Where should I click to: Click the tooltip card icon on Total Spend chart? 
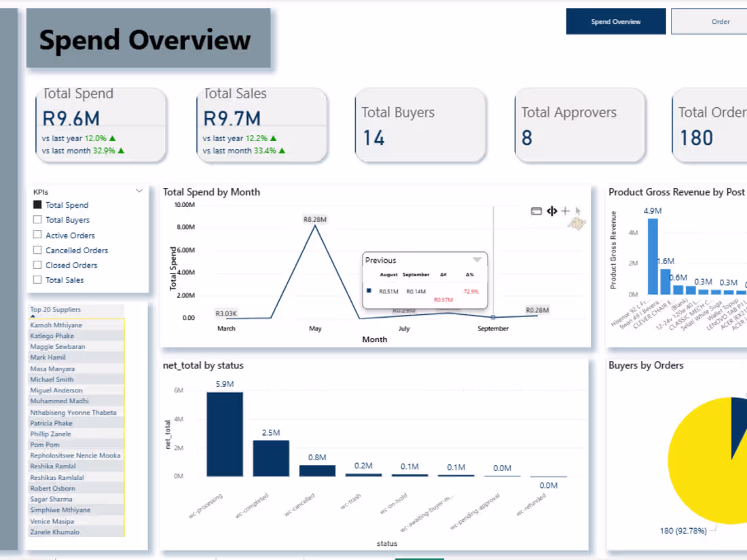tap(536, 211)
